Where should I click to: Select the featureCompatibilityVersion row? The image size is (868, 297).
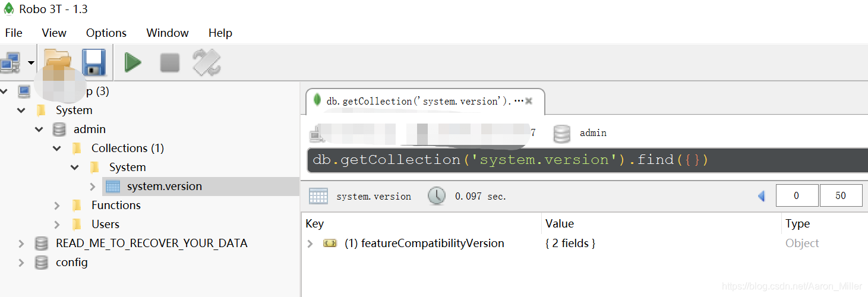(x=585, y=244)
